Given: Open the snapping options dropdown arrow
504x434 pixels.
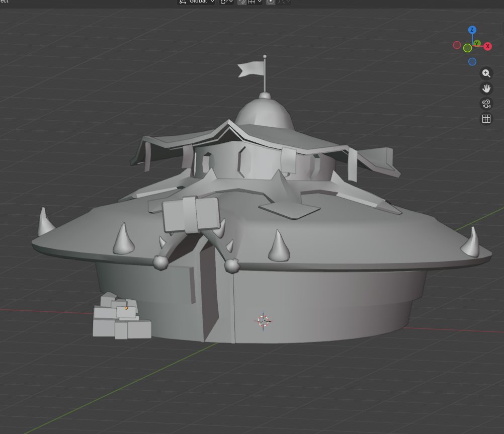Looking at the screenshot, I should pos(260,2).
